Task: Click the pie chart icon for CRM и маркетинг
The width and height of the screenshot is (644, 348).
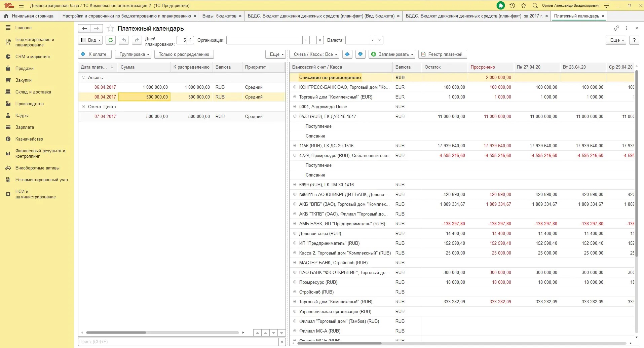Action: click(8, 57)
